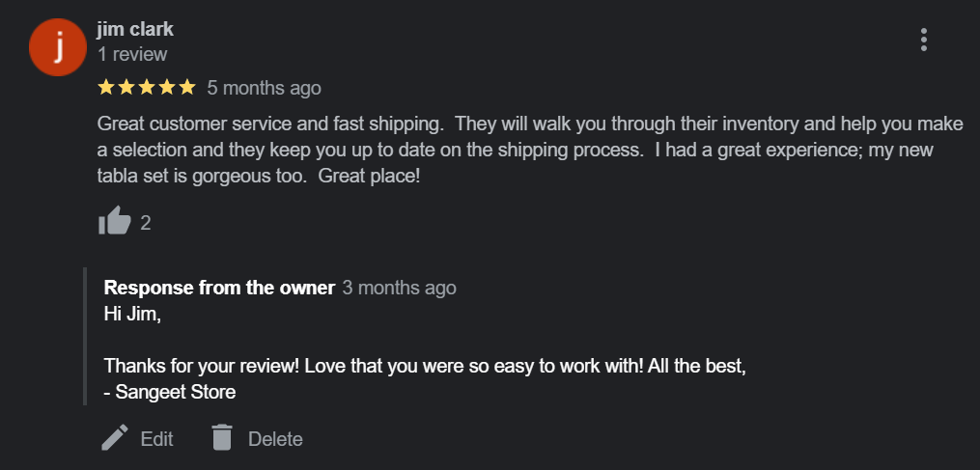Viewport: 980px width, 470px height.
Task: Click the fifth star in the rating
Action: [x=187, y=88]
